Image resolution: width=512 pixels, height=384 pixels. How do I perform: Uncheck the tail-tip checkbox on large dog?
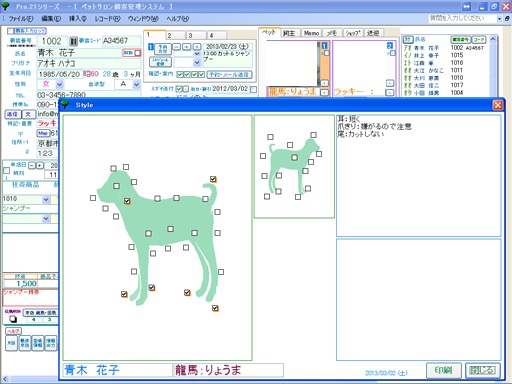pos(213,179)
